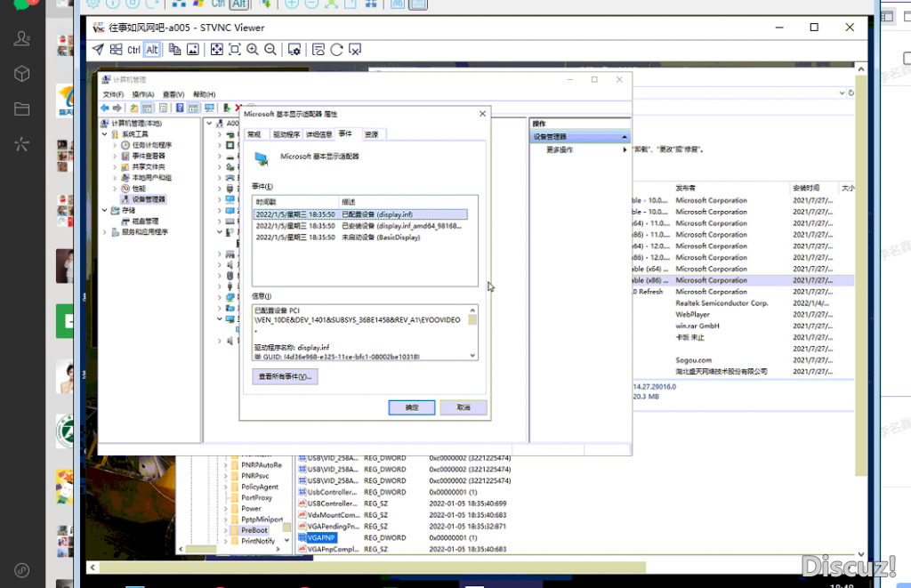Expand the 共享文件夹 node

pos(115,166)
